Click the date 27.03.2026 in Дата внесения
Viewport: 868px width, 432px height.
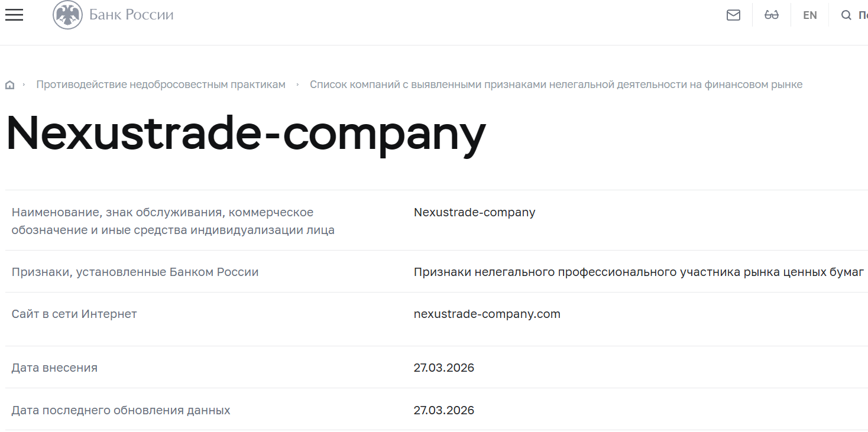tap(444, 367)
